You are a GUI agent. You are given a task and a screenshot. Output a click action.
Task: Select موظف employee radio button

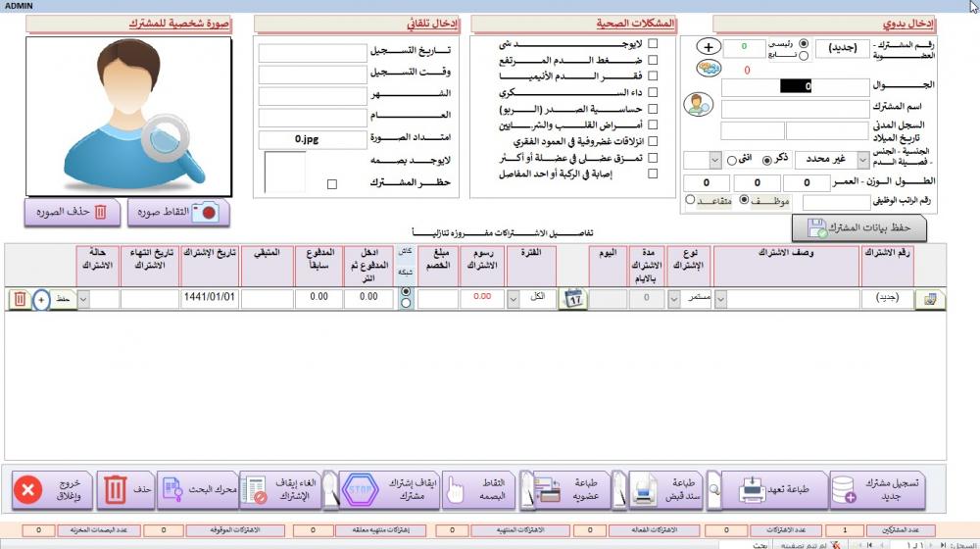point(744,200)
